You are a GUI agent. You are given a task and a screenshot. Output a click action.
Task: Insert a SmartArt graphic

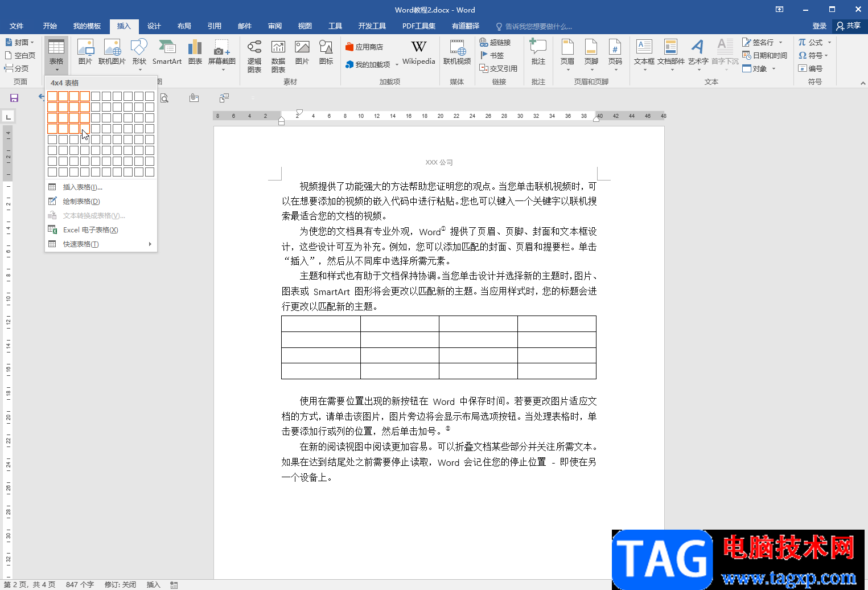point(167,52)
